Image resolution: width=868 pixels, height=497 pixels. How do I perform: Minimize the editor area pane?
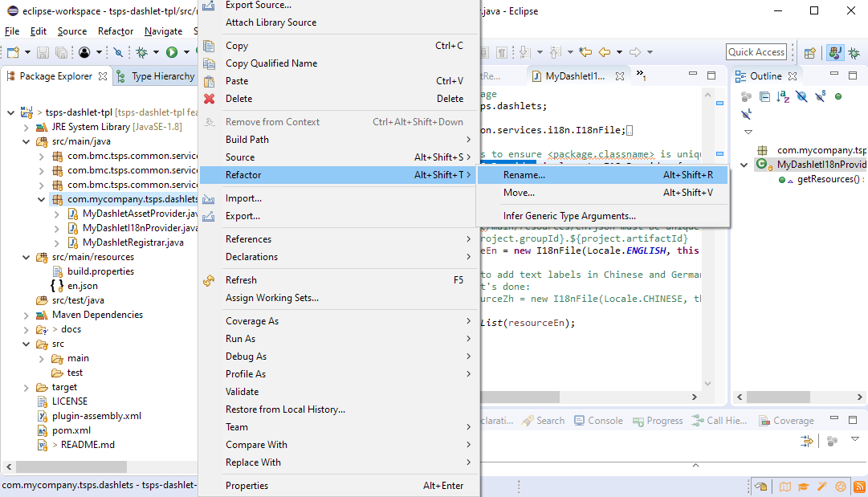point(692,74)
